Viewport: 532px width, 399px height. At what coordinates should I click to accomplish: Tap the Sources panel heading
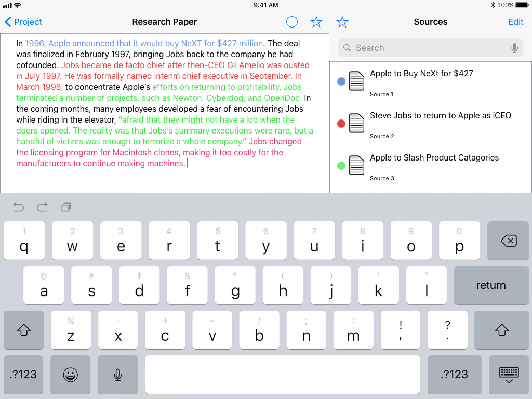tap(431, 22)
